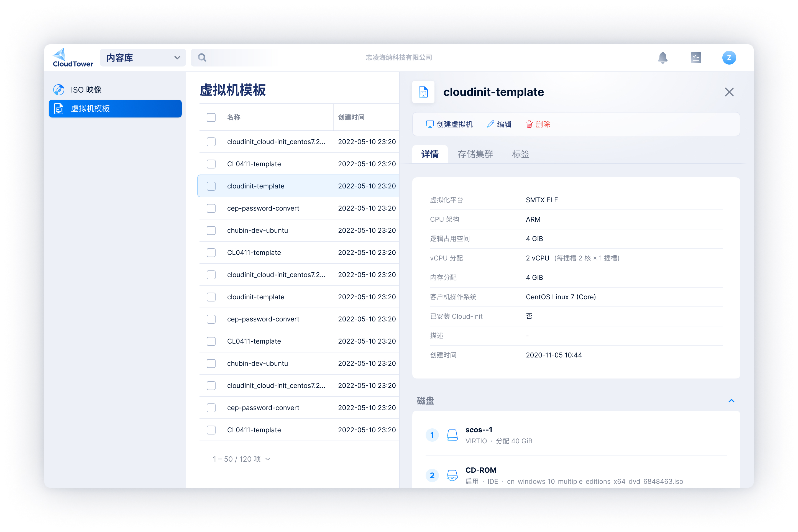Click the search magnifier icon
This screenshot has width=798, height=532.
(202, 58)
